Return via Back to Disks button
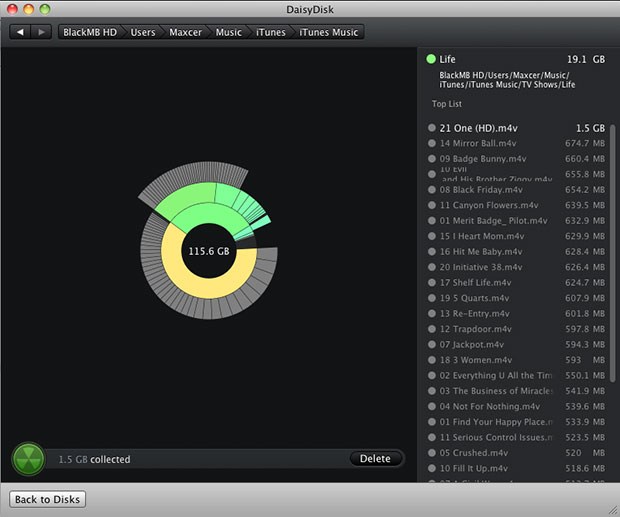 tap(47, 499)
